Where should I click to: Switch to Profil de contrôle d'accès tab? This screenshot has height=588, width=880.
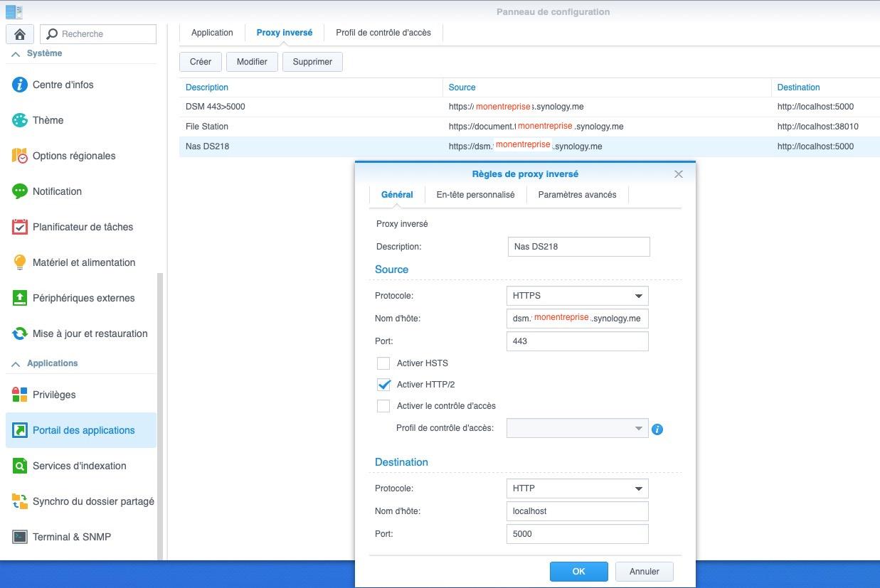(x=383, y=33)
